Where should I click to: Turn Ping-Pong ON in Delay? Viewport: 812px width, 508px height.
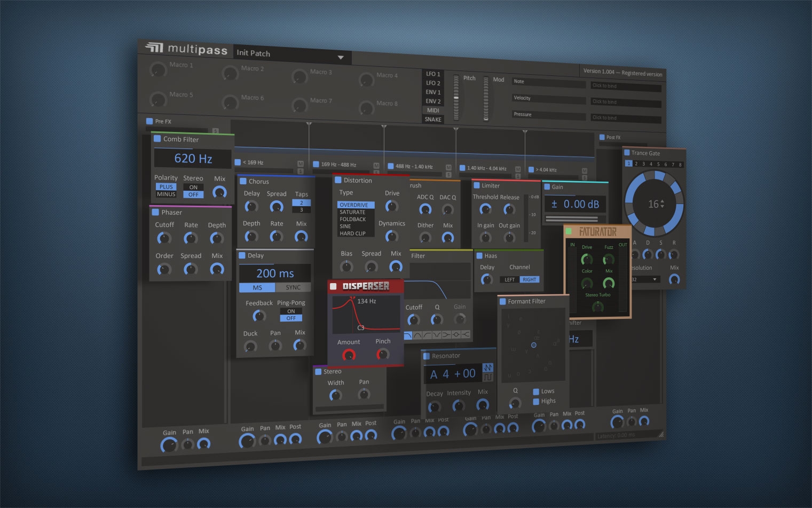tap(291, 311)
